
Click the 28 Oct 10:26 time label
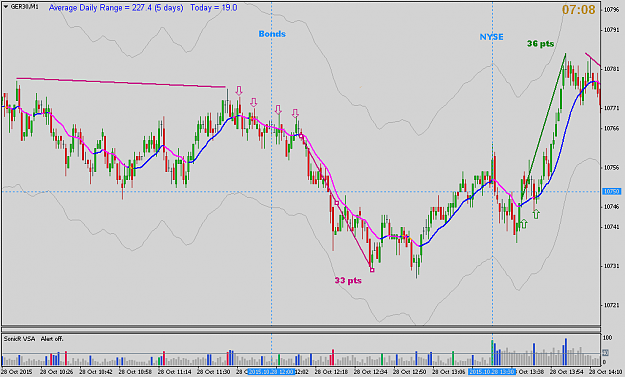(x=57, y=372)
